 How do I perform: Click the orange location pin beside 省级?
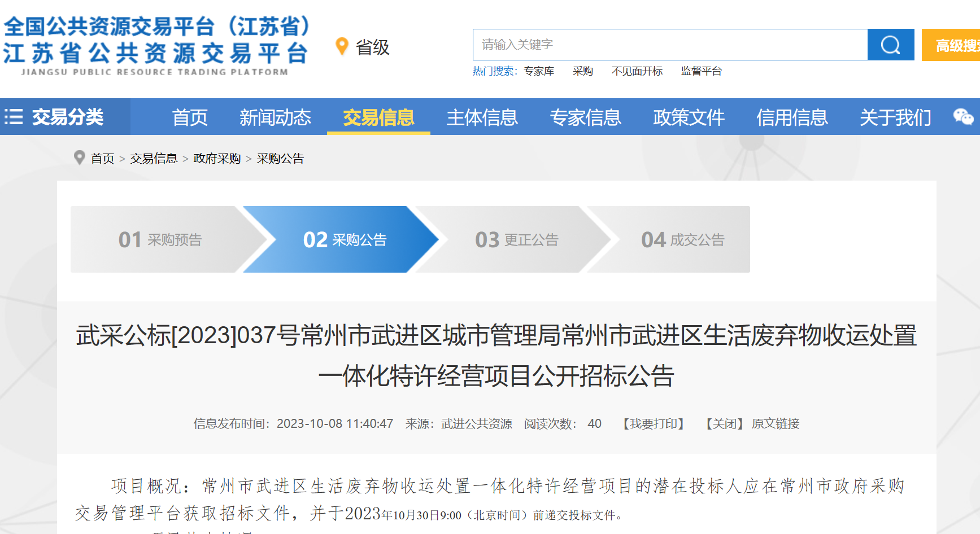pos(341,46)
